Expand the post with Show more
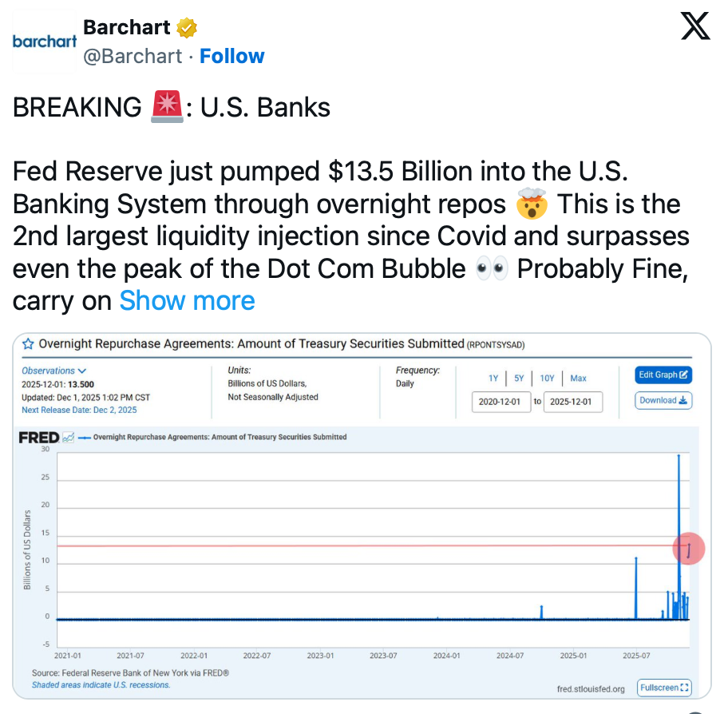Viewport: 728px width, 714px height. (187, 300)
